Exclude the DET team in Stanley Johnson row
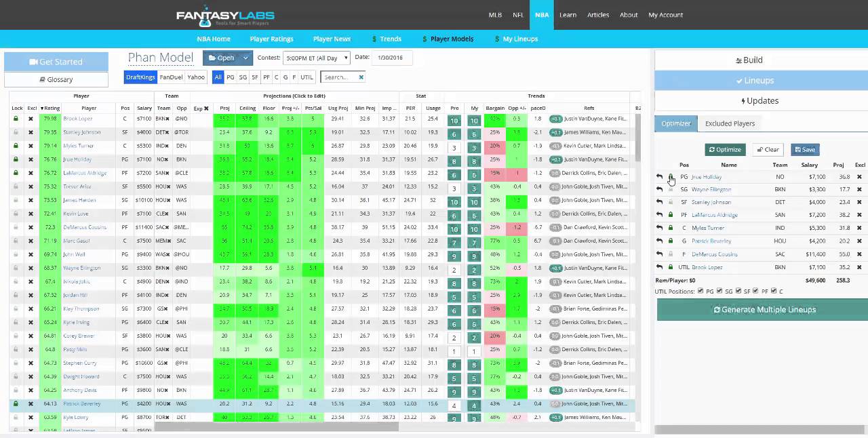Screen dimensions: 868x438 167,132
